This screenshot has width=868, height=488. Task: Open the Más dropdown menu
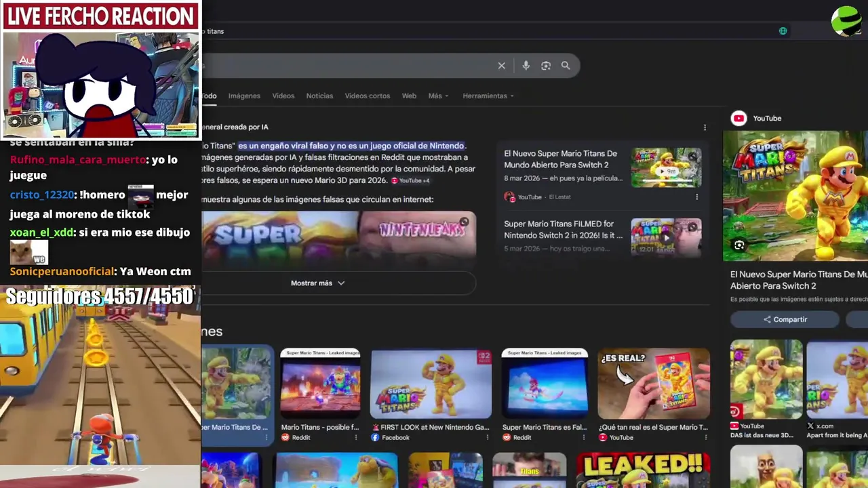[x=438, y=96]
